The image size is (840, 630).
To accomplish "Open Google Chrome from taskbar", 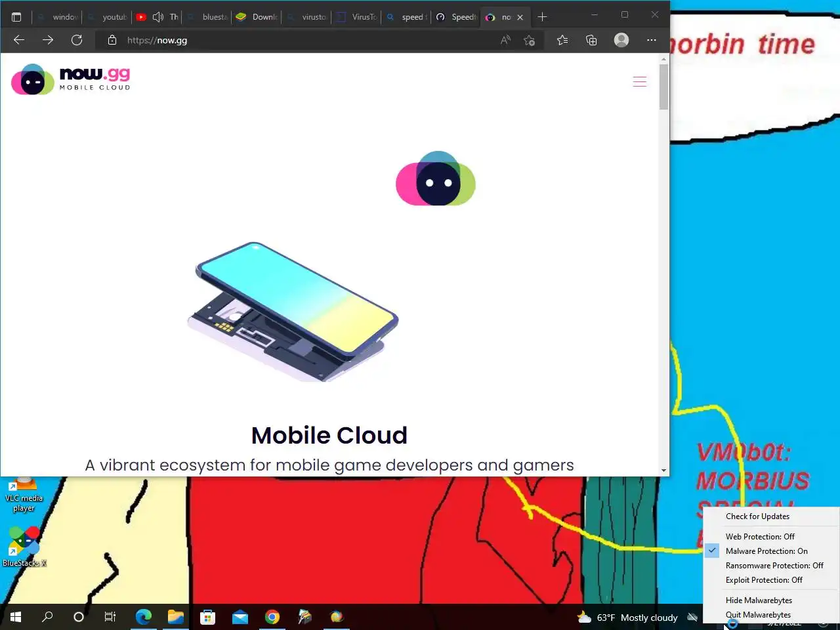I will coord(272,617).
